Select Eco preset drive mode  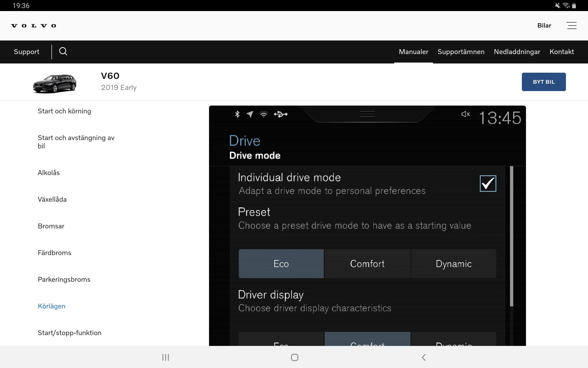click(x=281, y=264)
